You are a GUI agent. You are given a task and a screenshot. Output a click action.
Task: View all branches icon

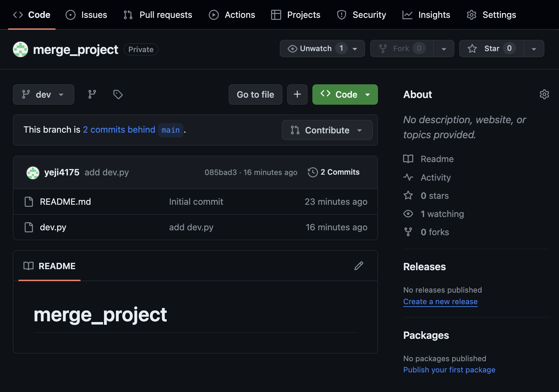92,94
